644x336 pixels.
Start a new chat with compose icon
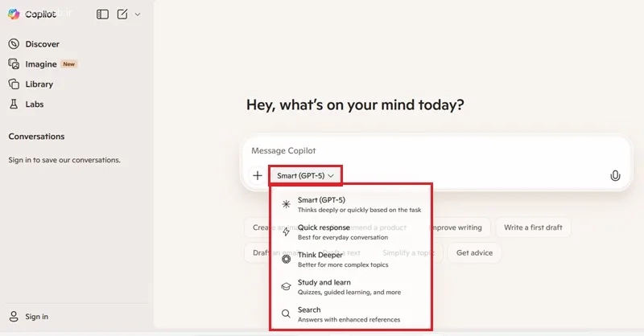tap(122, 14)
